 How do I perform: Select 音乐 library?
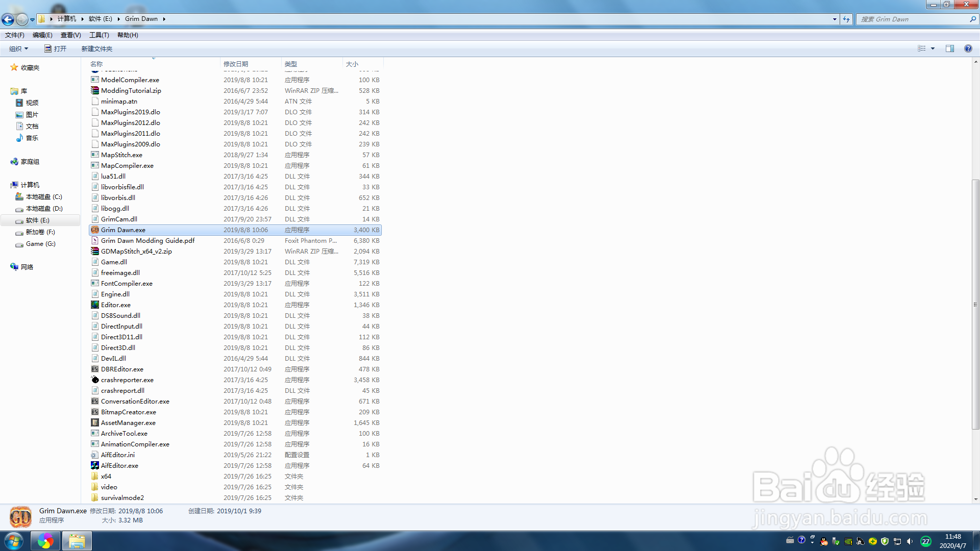32,138
